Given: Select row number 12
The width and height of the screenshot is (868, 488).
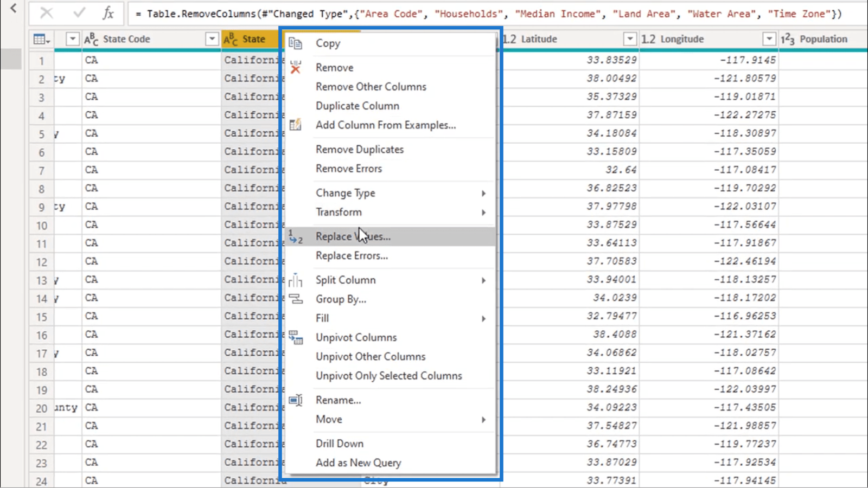Looking at the screenshot, I should (42, 262).
